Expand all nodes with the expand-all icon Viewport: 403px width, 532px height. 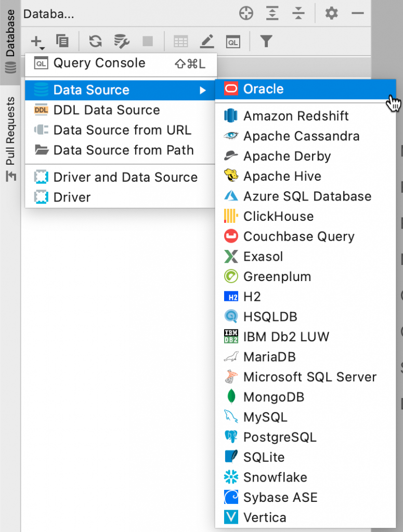[x=272, y=14]
